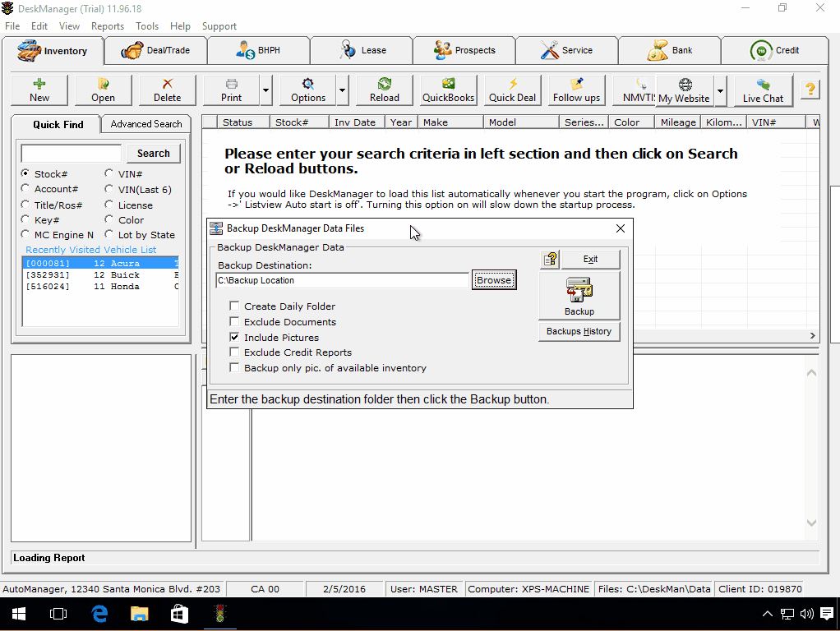Open Follow ups from toolbar
This screenshot has width=840, height=631.
pyautogui.click(x=576, y=90)
